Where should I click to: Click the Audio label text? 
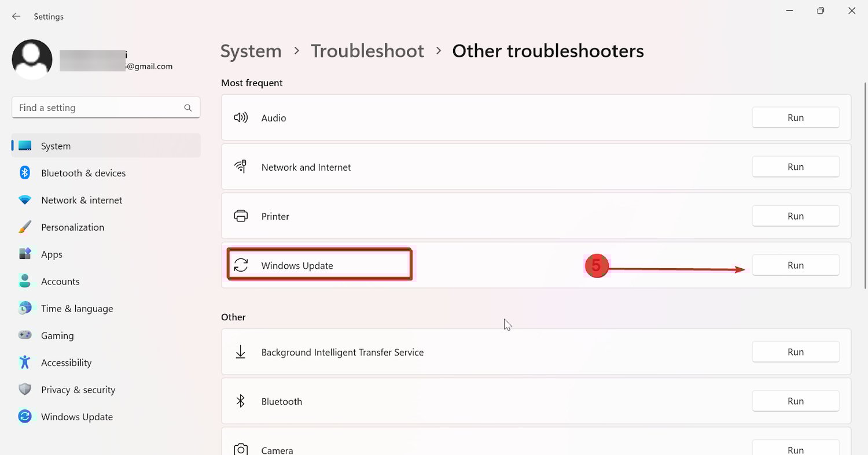coord(274,118)
